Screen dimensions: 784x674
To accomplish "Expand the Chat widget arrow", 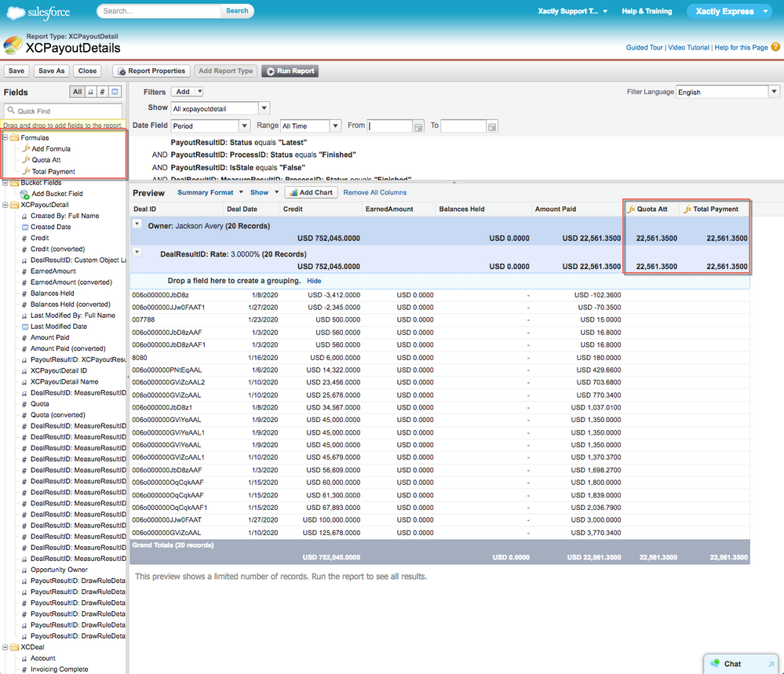I will (x=771, y=664).
